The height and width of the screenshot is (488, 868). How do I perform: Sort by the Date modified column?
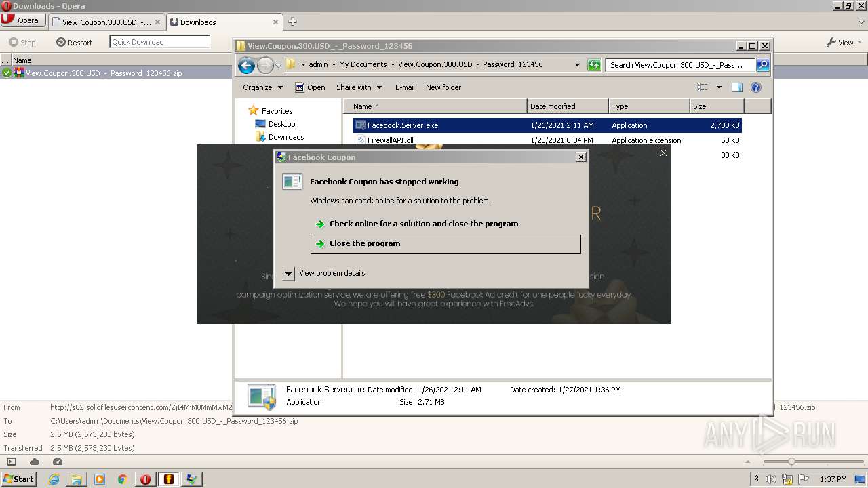[568, 106]
